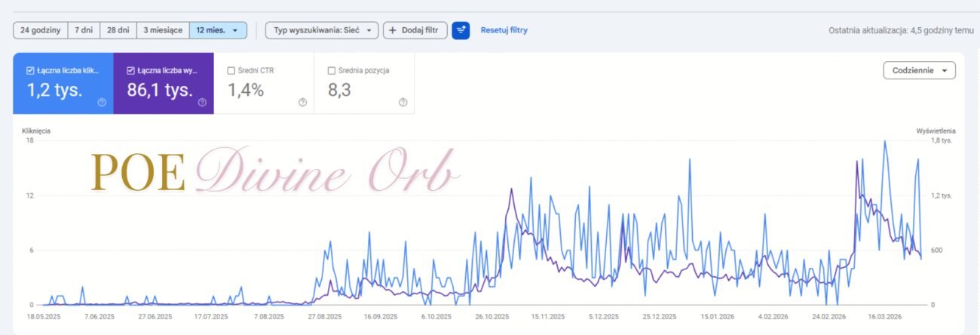
Task: Open help icon on Średni CTR card
Action: [302, 103]
